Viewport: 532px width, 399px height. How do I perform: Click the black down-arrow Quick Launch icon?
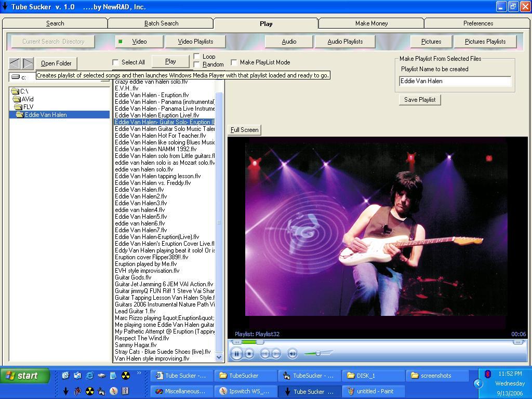66,391
